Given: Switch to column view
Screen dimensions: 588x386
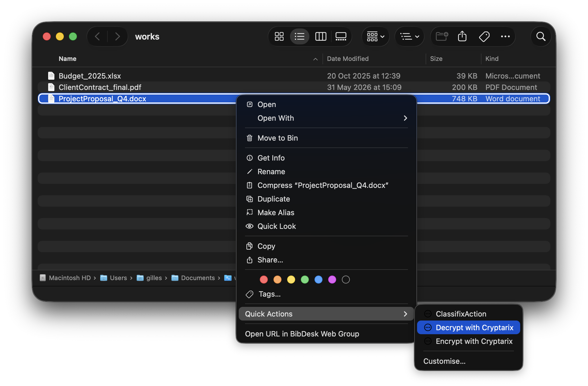Looking at the screenshot, I should [320, 36].
